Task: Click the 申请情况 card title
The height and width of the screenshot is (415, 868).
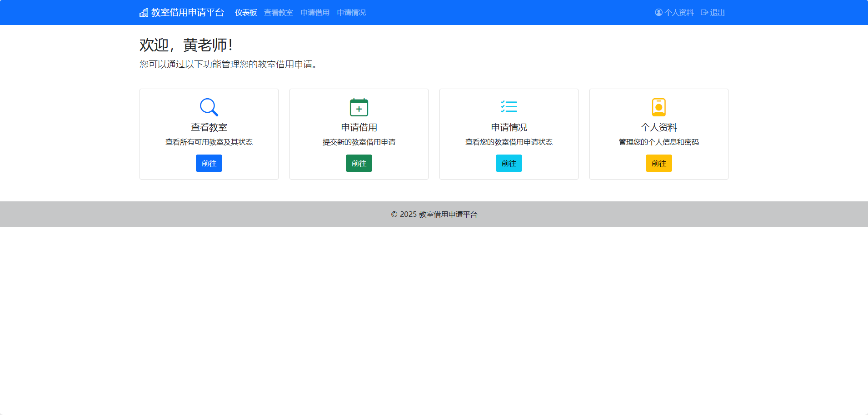Action: pos(509,127)
